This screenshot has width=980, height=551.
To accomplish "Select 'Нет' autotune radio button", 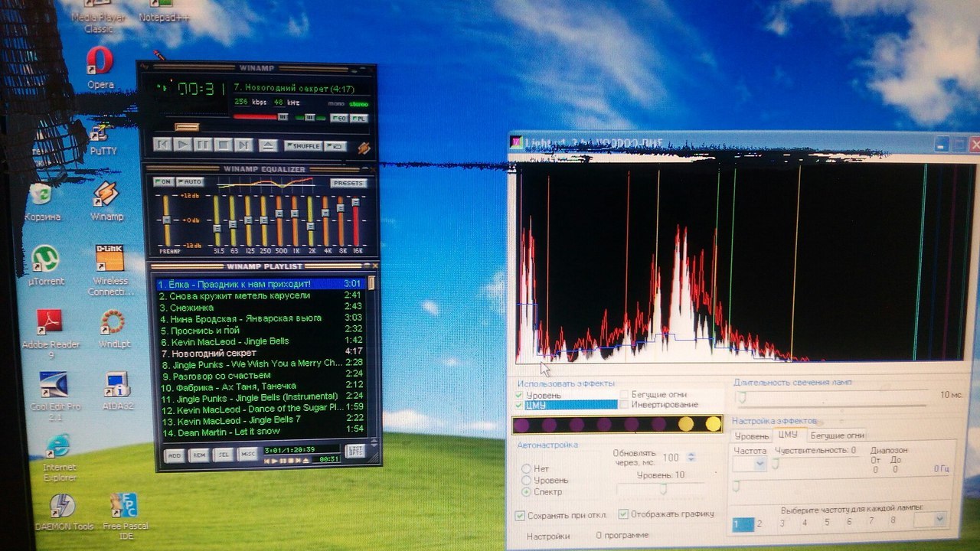I will tap(526, 468).
